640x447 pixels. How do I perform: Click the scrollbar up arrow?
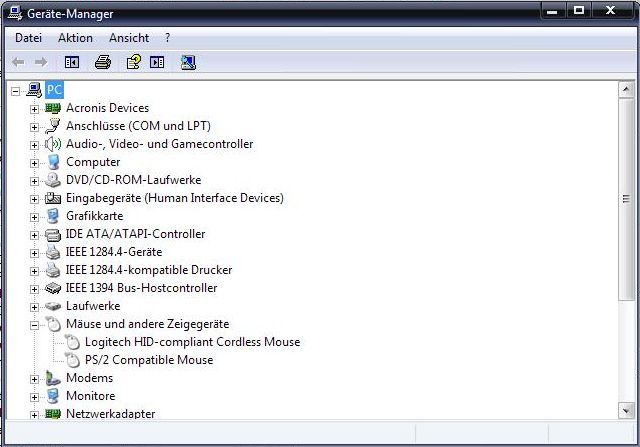point(626,90)
